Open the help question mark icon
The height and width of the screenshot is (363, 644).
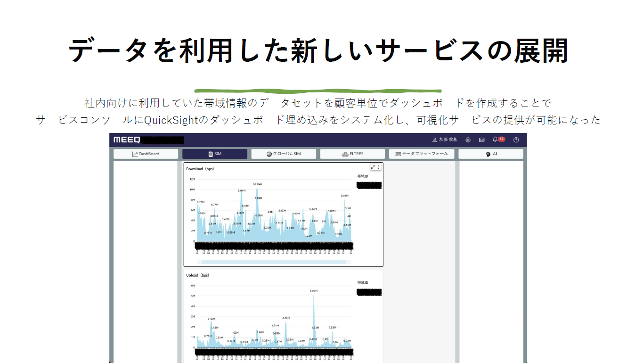516,140
